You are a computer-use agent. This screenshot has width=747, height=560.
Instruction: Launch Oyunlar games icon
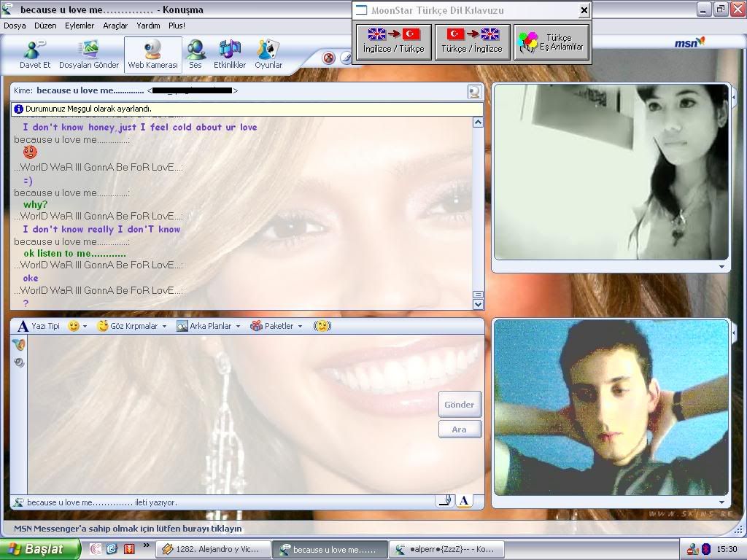point(268,53)
